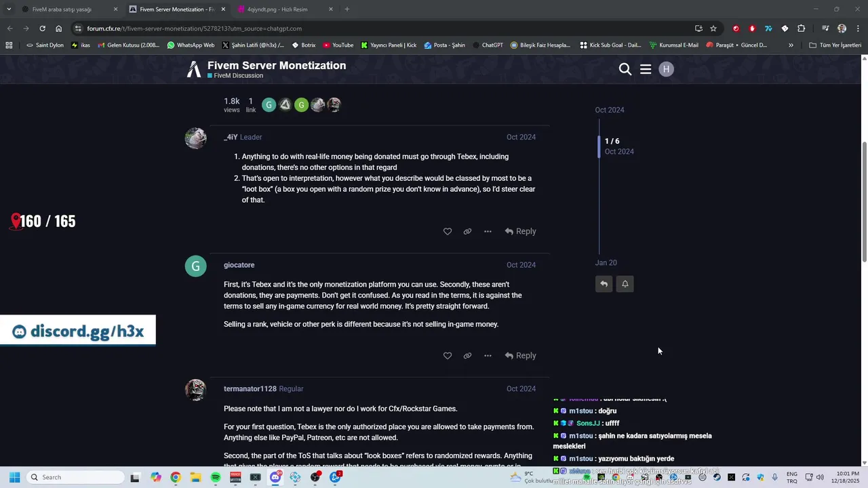Click the page vertical scrollbar
868x488 pixels.
point(864,201)
